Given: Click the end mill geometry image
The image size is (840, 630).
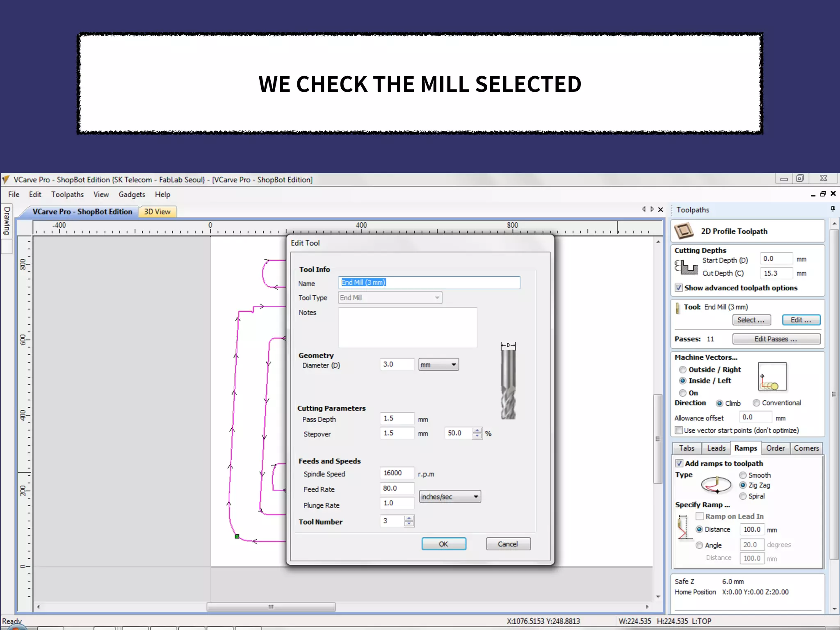Looking at the screenshot, I should point(508,381).
